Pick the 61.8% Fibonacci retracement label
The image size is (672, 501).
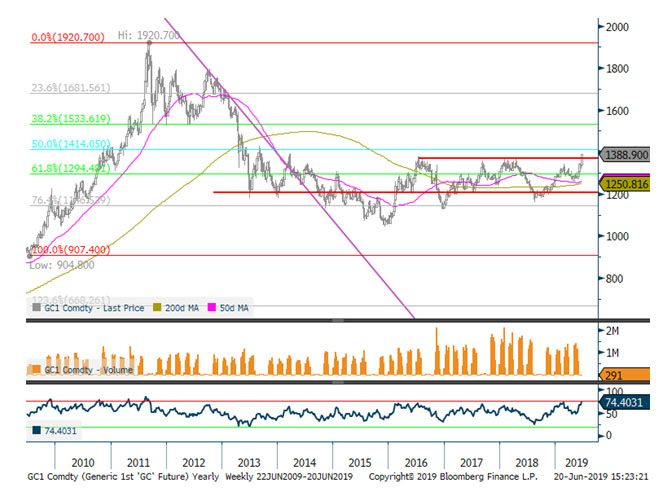68,168
